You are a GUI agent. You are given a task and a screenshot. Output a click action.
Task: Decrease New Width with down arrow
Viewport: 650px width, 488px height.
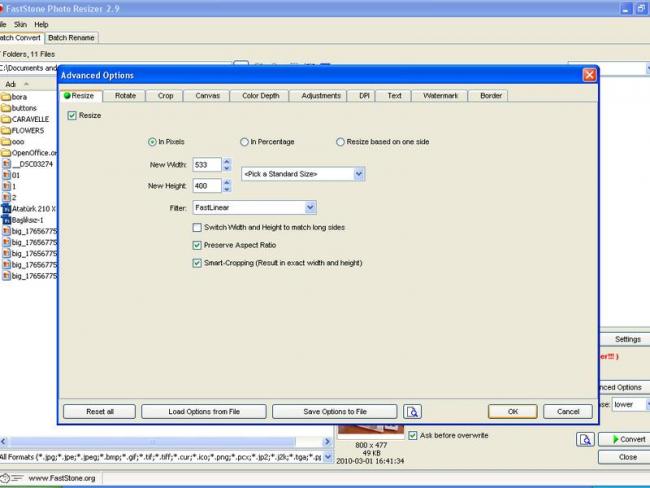[227, 168]
